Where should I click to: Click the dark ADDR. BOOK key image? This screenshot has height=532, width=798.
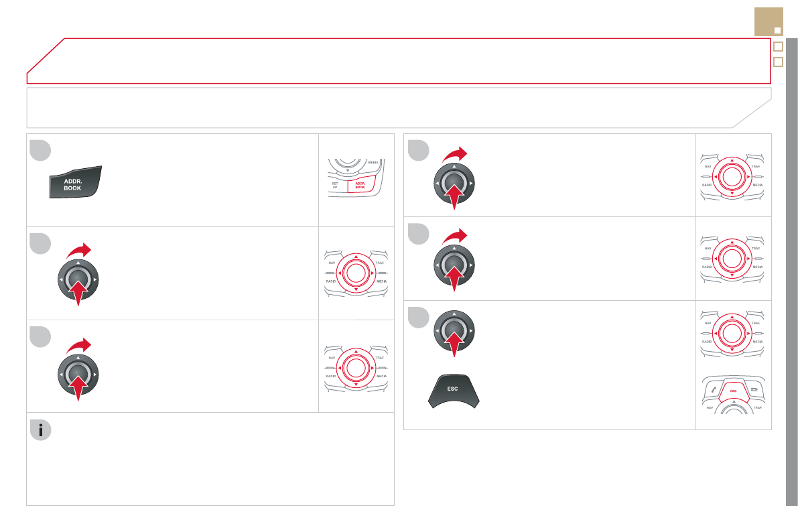click(x=74, y=182)
